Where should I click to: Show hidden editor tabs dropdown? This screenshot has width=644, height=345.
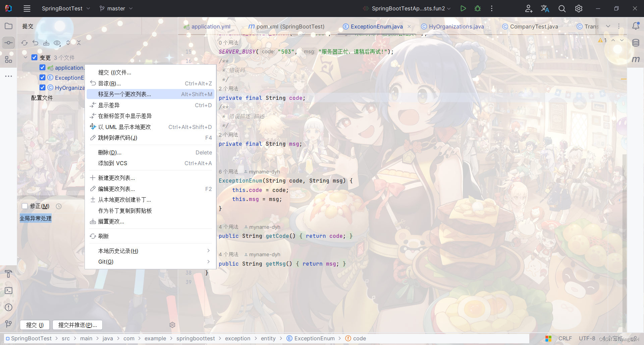(608, 26)
